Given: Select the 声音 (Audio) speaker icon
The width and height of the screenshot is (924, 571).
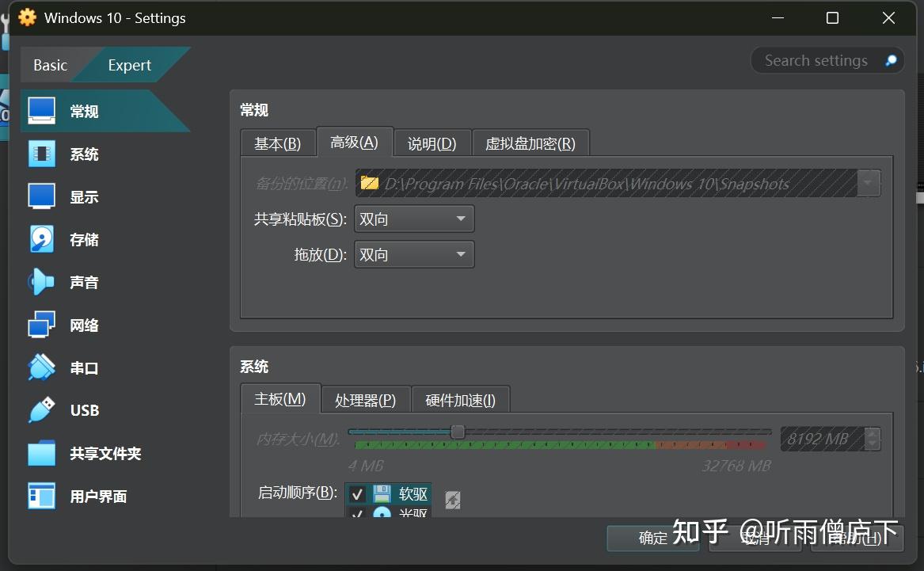Looking at the screenshot, I should (42, 282).
